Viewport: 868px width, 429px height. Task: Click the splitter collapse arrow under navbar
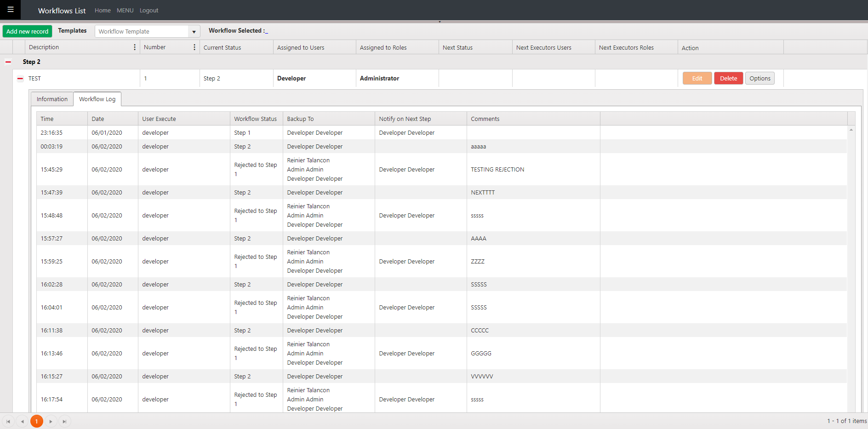click(440, 22)
